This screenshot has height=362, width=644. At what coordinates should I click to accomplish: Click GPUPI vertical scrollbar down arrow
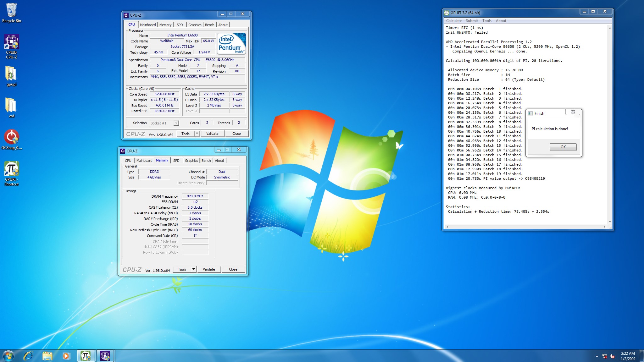tap(610, 222)
